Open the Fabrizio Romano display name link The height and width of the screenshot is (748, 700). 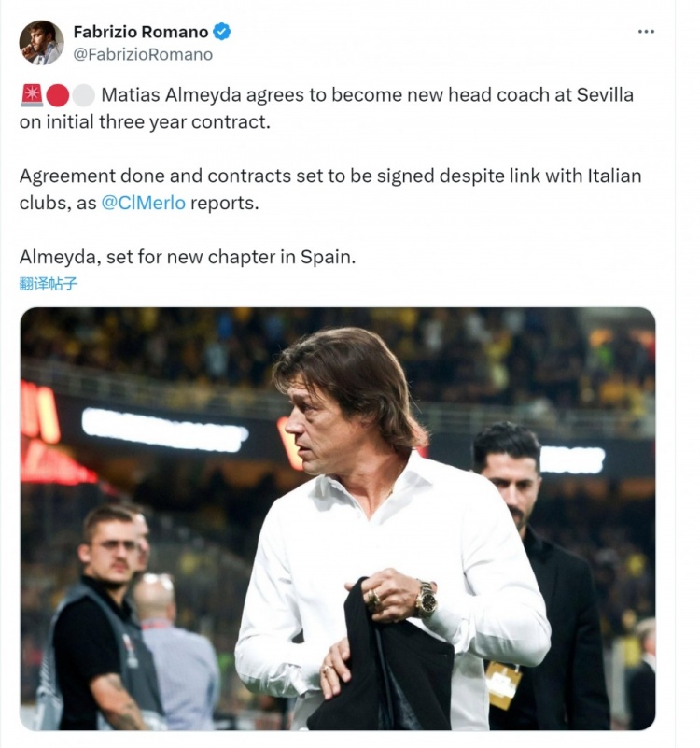[140, 32]
